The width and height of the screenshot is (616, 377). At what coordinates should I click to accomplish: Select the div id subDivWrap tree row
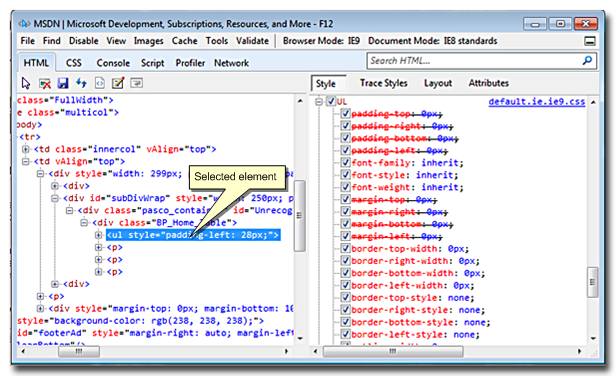178,198
